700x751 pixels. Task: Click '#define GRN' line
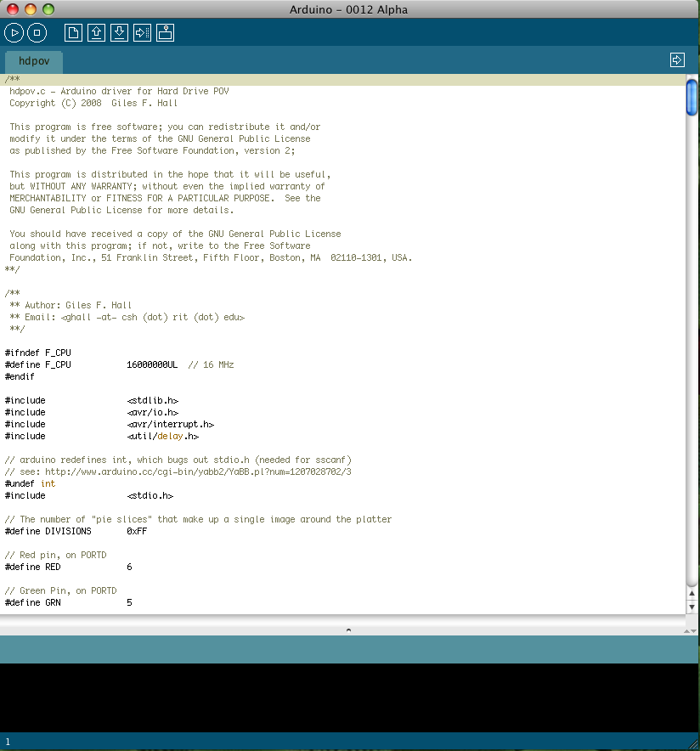(69, 602)
